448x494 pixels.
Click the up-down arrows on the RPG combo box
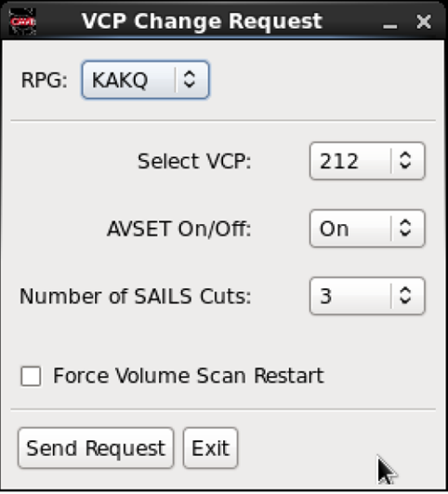pos(190,80)
